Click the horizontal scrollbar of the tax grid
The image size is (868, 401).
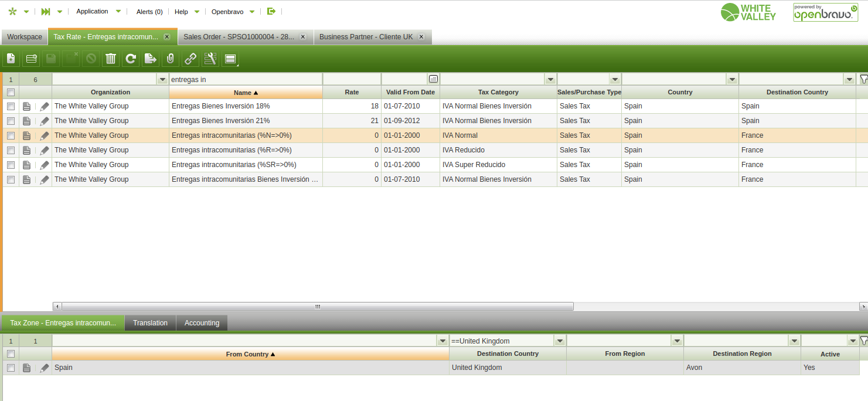coord(317,307)
